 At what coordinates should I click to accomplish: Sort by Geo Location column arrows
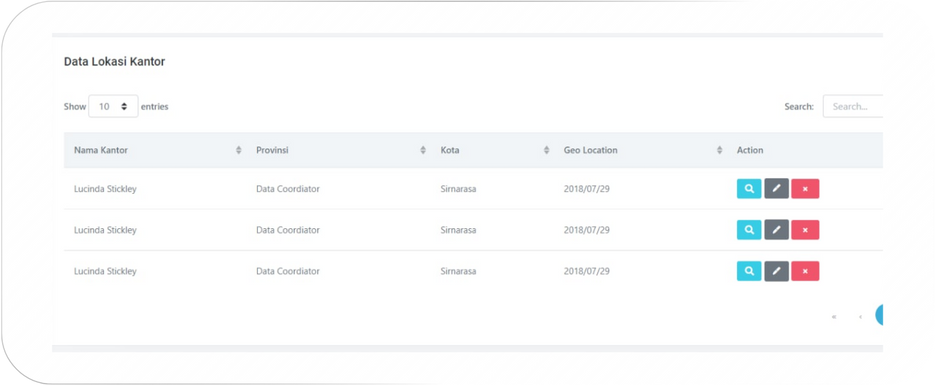tap(719, 150)
